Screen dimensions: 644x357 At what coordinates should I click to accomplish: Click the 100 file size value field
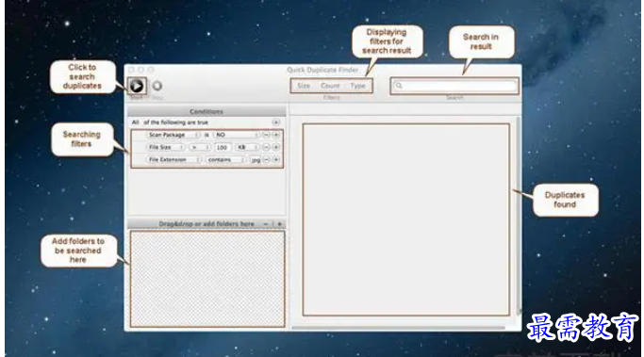point(223,147)
